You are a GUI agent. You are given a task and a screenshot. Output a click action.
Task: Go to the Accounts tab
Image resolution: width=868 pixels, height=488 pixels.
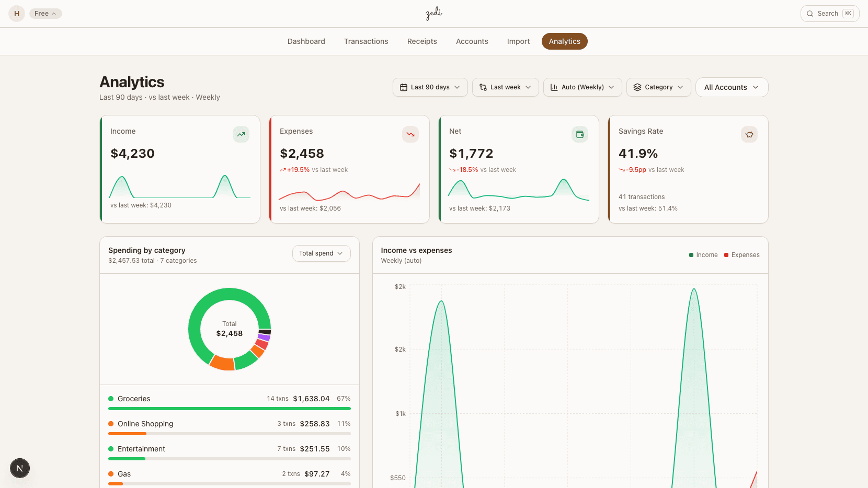(x=472, y=41)
